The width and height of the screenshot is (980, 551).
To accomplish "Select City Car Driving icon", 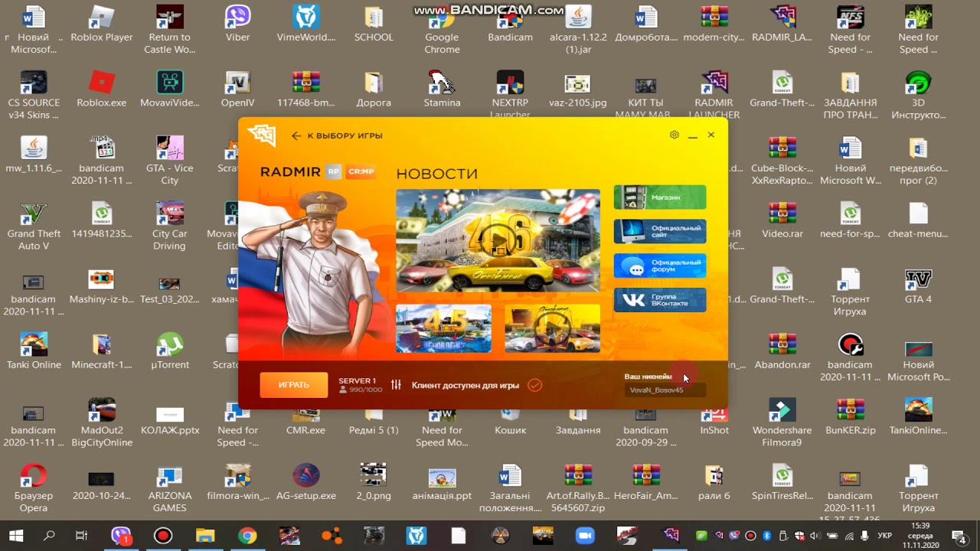I will point(169,227).
